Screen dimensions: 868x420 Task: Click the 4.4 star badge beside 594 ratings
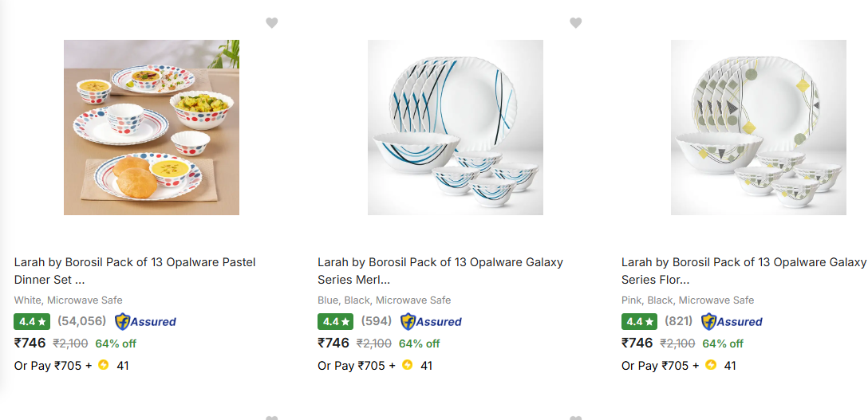pos(335,322)
